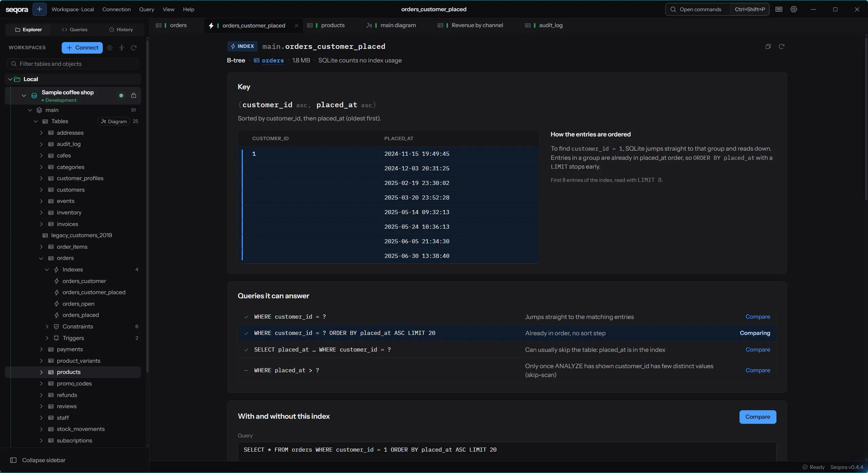Click the shield icon next to Constraints
868x473 pixels.
click(x=56, y=326)
